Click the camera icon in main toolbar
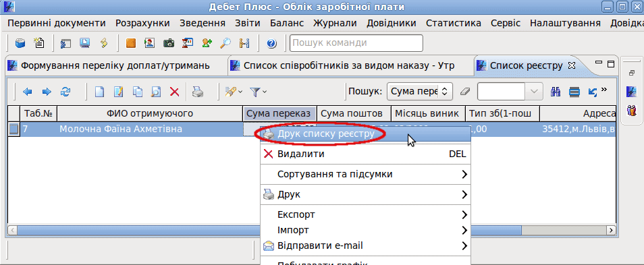This screenshot has height=265, width=644. [x=168, y=43]
